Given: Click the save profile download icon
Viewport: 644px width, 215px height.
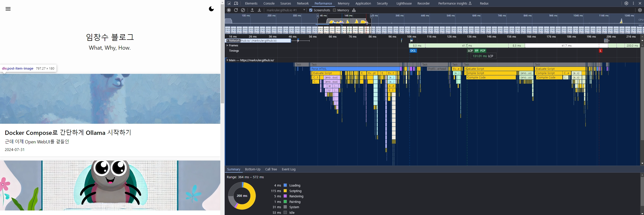Looking at the screenshot, I should (x=259, y=10).
